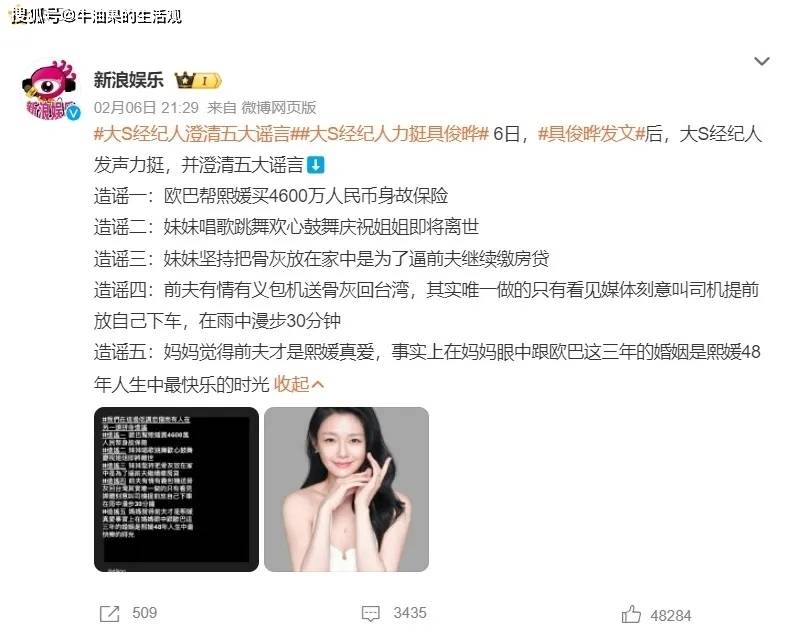
Task: Click the blue down-arrow emoji icon
Action: (316, 165)
